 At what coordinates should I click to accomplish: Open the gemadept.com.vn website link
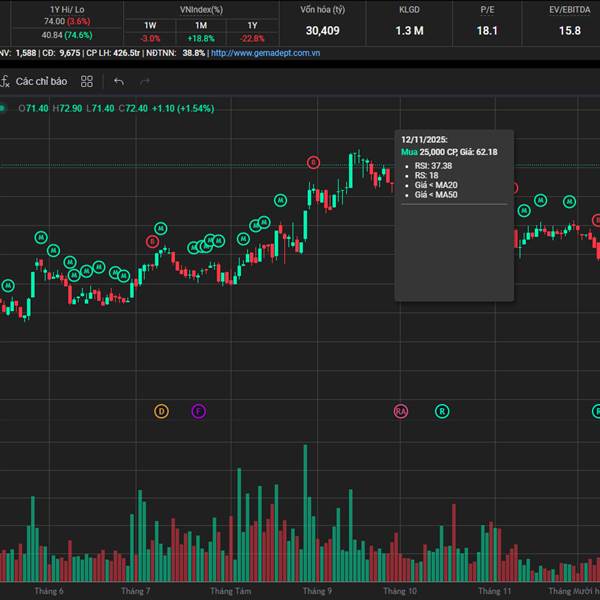point(259,53)
